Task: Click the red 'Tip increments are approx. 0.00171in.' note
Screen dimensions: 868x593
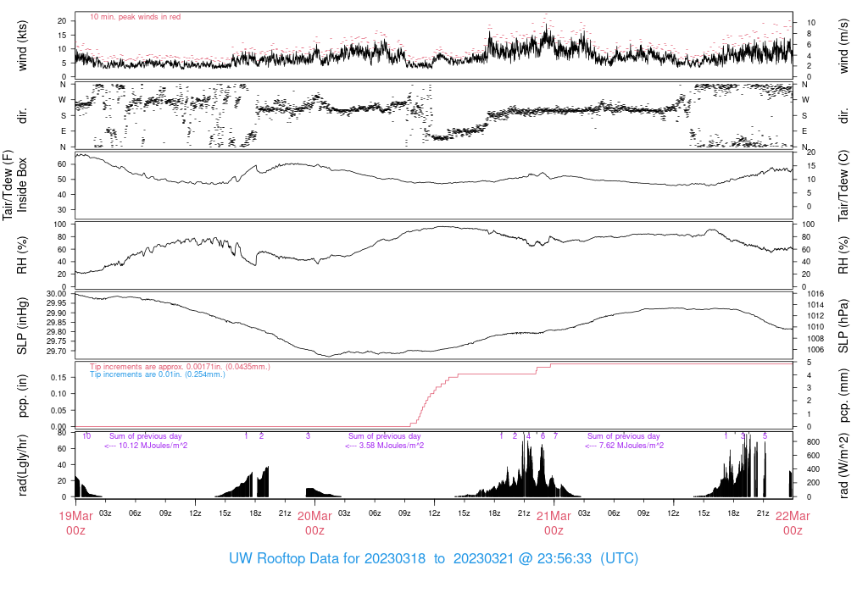Action: (180, 367)
